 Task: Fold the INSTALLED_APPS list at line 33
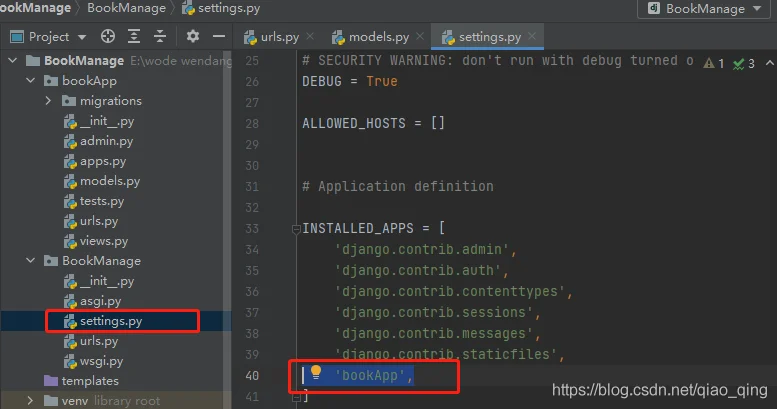[296, 229]
